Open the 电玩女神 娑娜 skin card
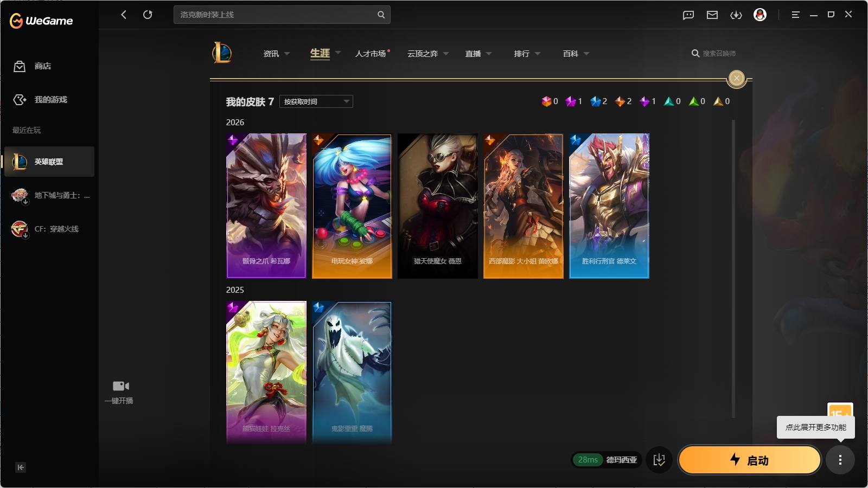Image resolution: width=868 pixels, height=488 pixels. tap(352, 206)
